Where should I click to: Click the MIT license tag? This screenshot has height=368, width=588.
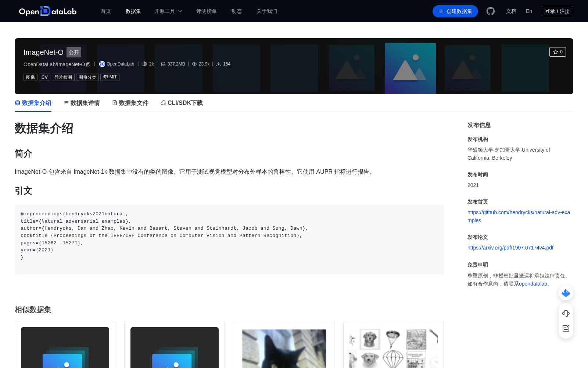click(x=110, y=77)
